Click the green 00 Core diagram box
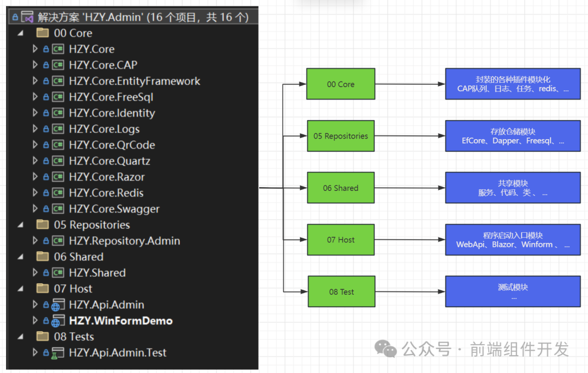Screen dimensions: 588x373 (x=340, y=84)
